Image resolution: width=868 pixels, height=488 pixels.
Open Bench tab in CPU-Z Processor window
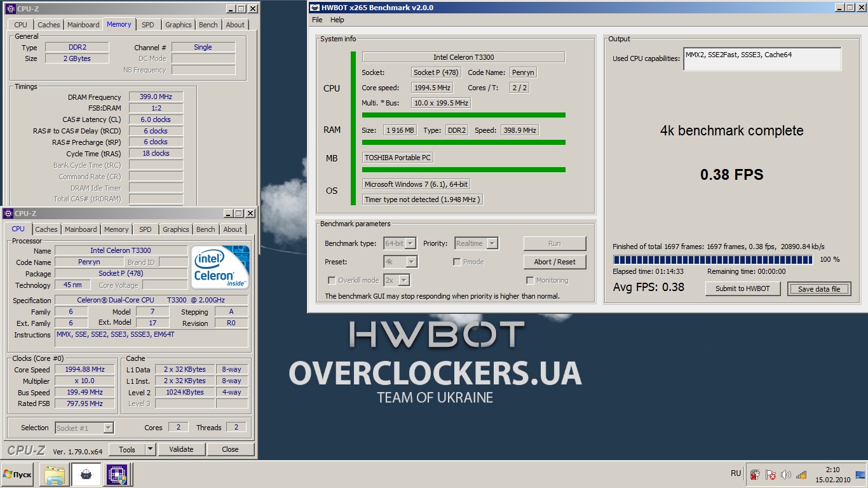205,229
